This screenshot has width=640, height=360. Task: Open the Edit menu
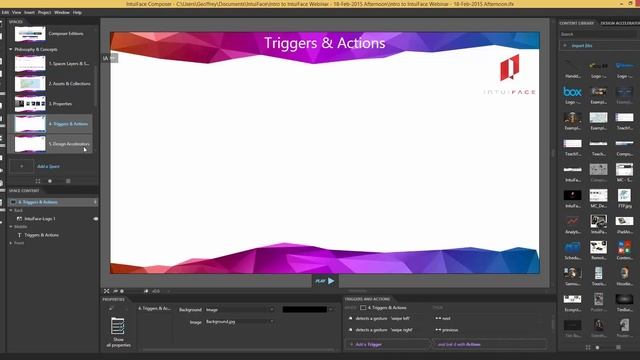coord(5,12)
